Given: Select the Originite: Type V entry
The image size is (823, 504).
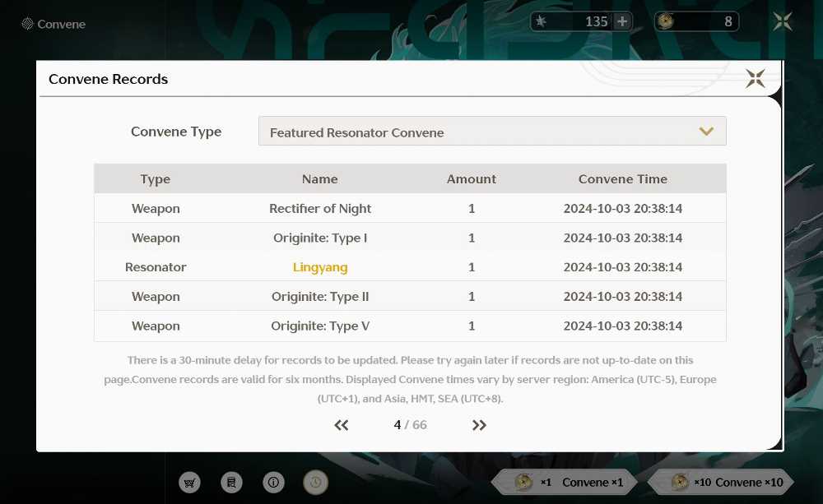Looking at the screenshot, I should point(320,326).
